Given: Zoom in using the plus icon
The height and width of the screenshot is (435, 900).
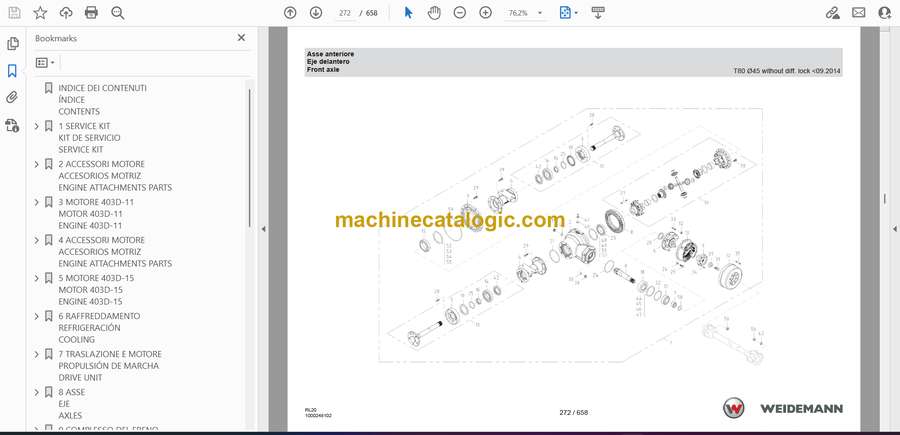Looking at the screenshot, I should click(485, 13).
